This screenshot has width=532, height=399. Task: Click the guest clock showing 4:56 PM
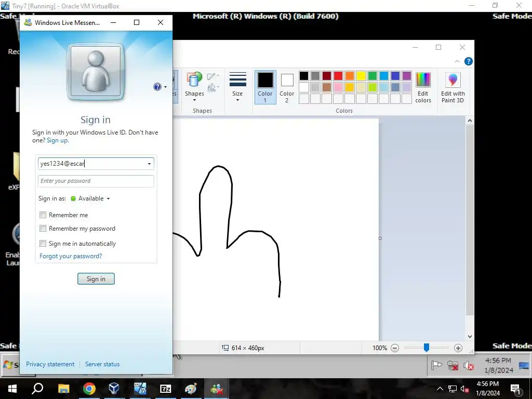[x=498, y=365]
